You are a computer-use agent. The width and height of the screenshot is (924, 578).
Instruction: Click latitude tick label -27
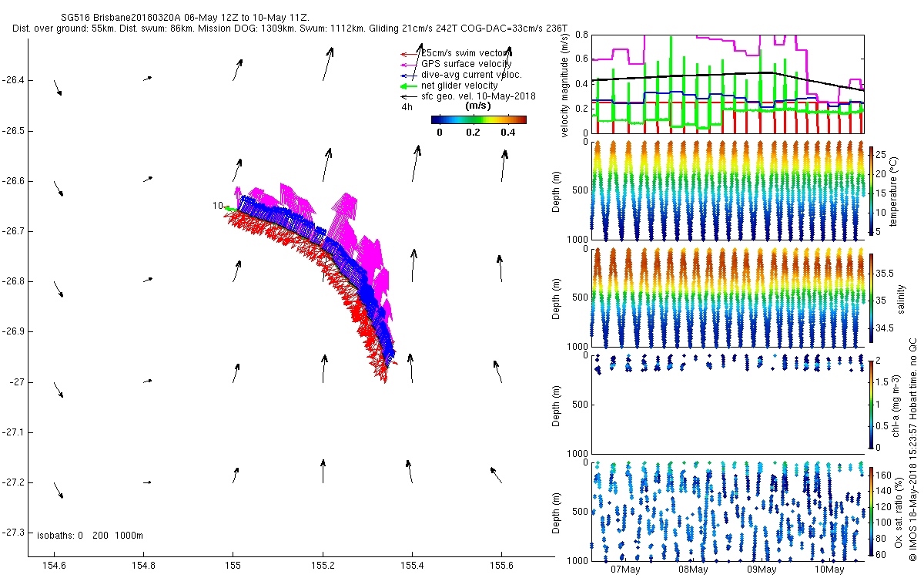[x=18, y=381]
